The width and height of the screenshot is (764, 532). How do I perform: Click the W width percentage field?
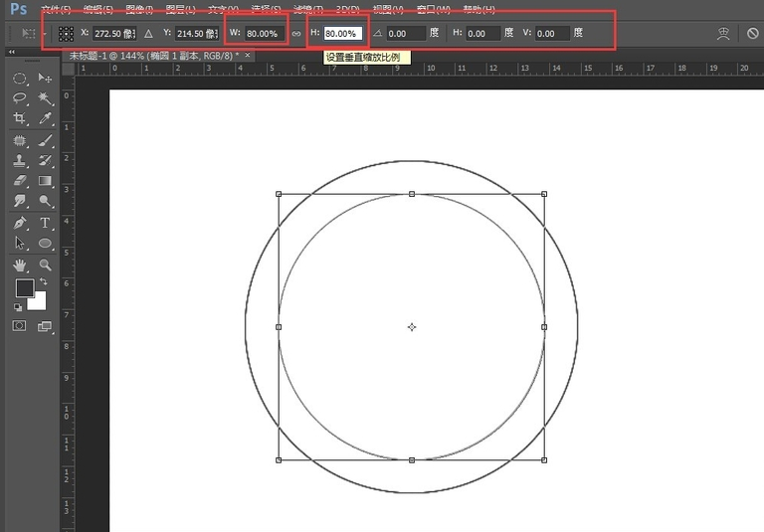[263, 33]
